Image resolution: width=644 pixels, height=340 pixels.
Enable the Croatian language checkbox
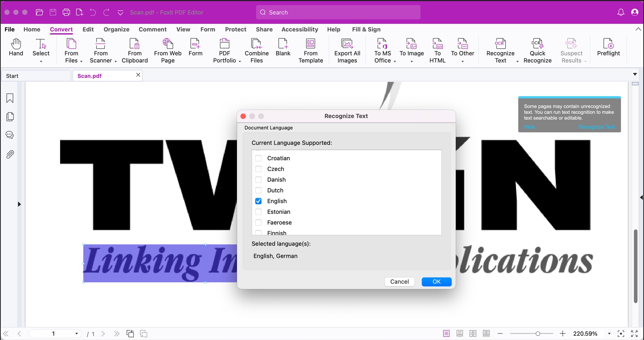pyautogui.click(x=258, y=158)
